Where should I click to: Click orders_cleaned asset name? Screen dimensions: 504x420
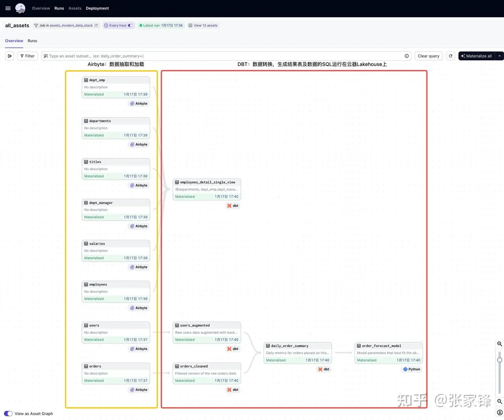pyautogui.click(x=194, y=366)
